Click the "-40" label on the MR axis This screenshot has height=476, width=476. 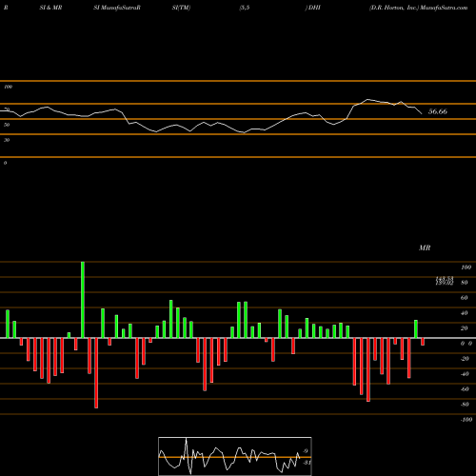[465, 374]
